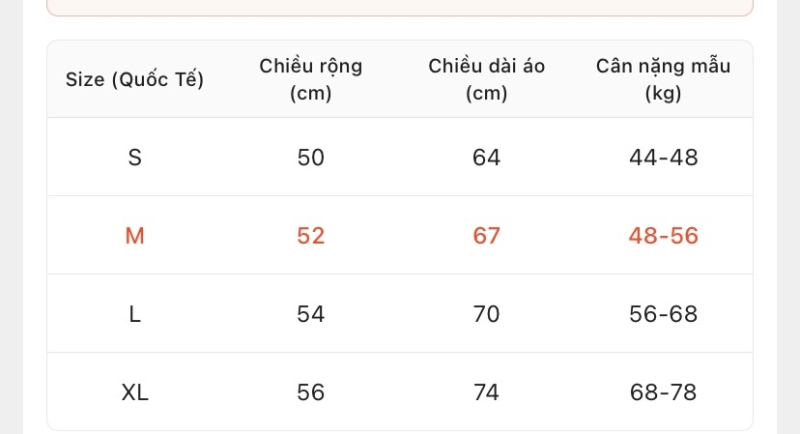
Task: Click width value 50 in S row
Action: [311, 158]
